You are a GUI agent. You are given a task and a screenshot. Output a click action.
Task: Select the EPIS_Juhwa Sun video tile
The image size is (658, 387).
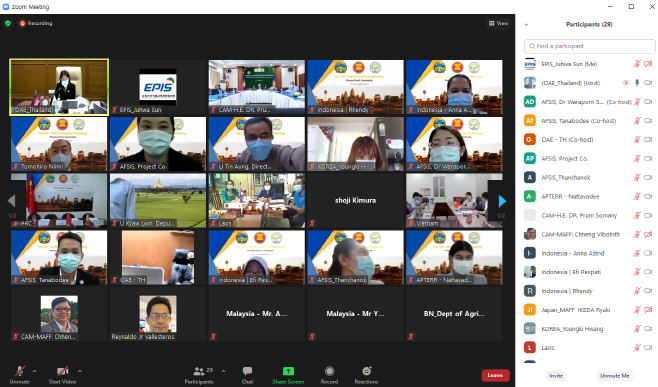[x=158, y=87]
